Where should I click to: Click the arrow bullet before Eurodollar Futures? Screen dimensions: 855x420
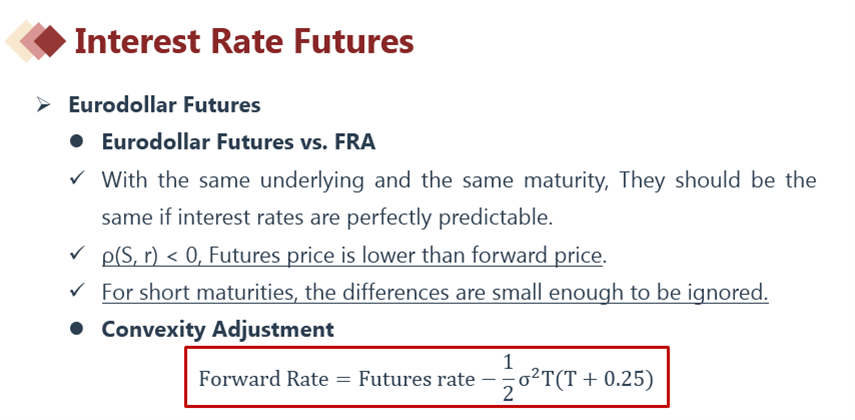(x=42, y=105)
